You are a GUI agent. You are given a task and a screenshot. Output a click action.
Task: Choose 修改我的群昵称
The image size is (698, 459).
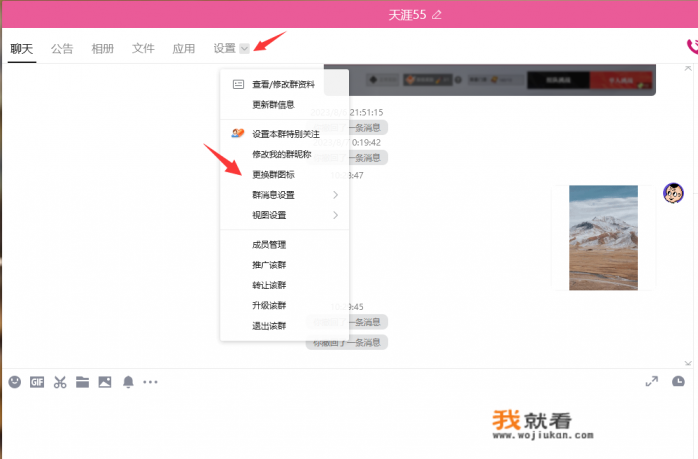click(284, 154)
